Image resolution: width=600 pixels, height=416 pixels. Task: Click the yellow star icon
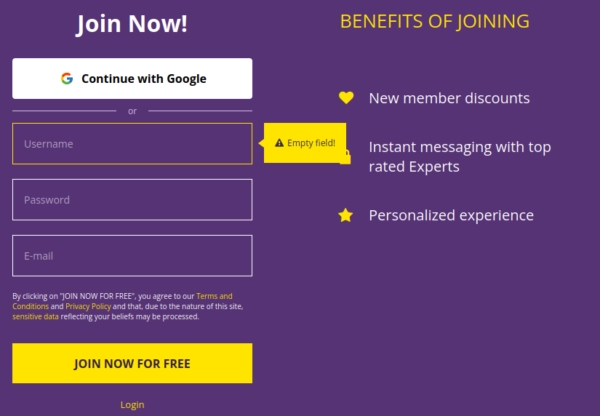pos(346,215)
